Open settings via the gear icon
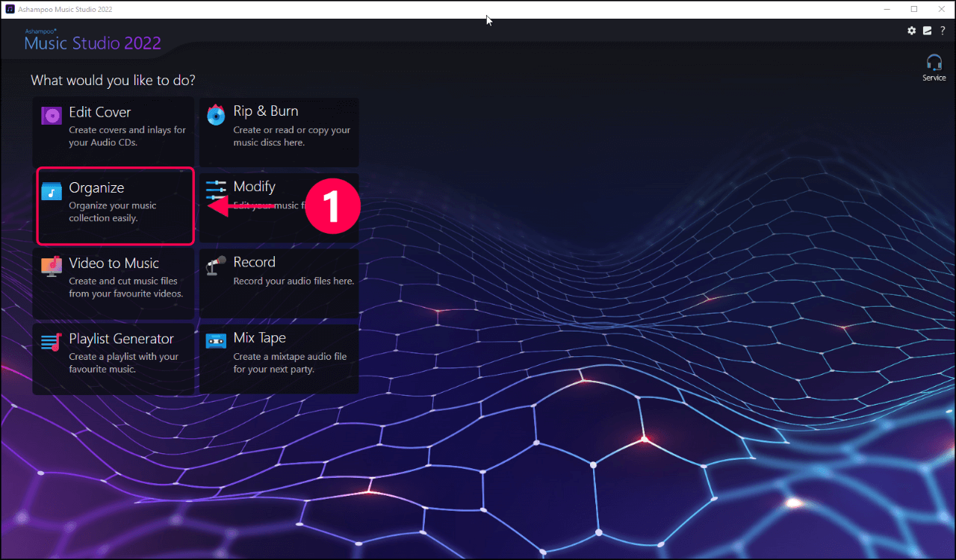This screenshot has height=560, width=956. click(x=911, y=31)
